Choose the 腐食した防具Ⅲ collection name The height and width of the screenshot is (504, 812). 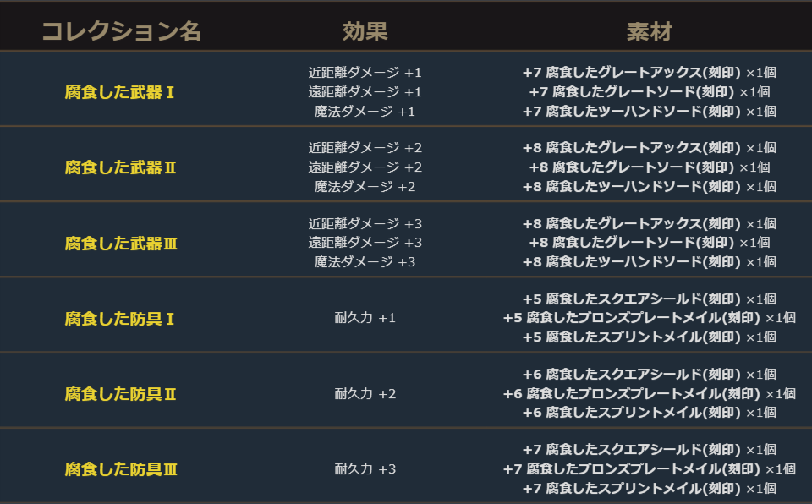(x=121, y=468)
